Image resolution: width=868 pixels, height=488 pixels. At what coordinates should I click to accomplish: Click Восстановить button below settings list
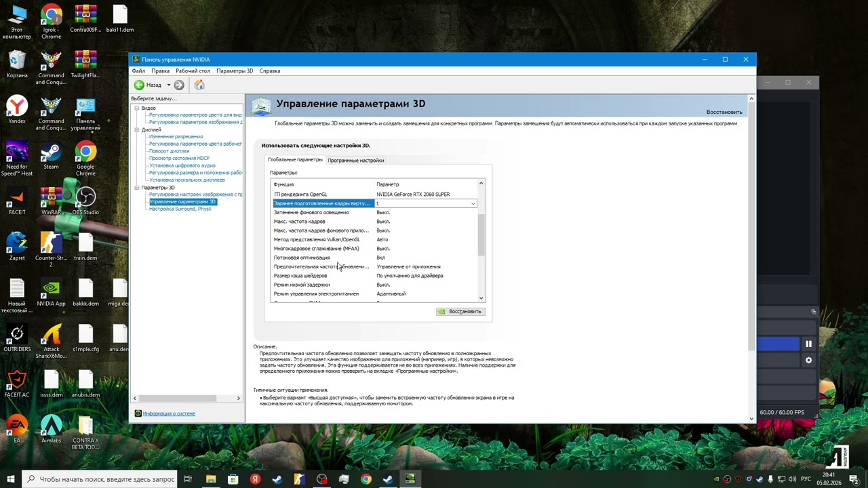tap(460, 312)
